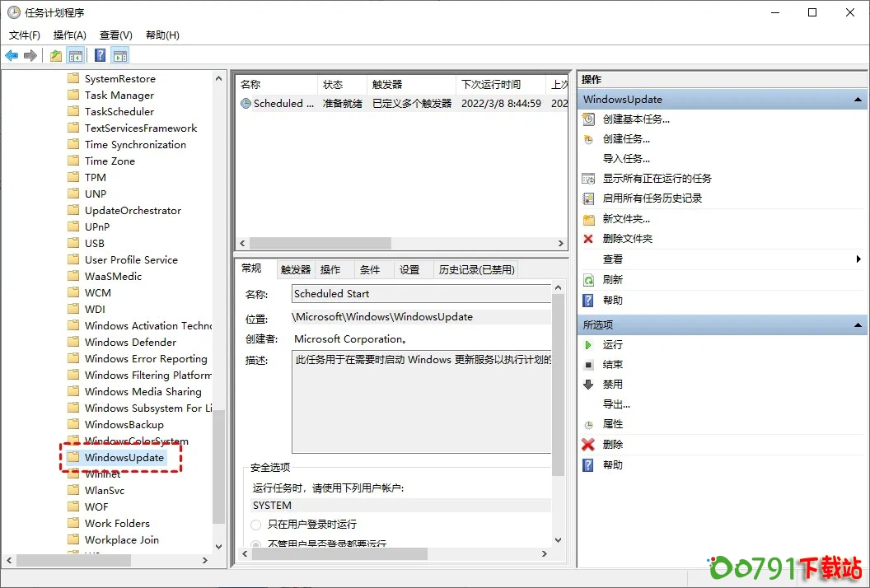Click the Forward arrow toolbar icon
This screenshot has width=870, height=588.
pos(30,56)
